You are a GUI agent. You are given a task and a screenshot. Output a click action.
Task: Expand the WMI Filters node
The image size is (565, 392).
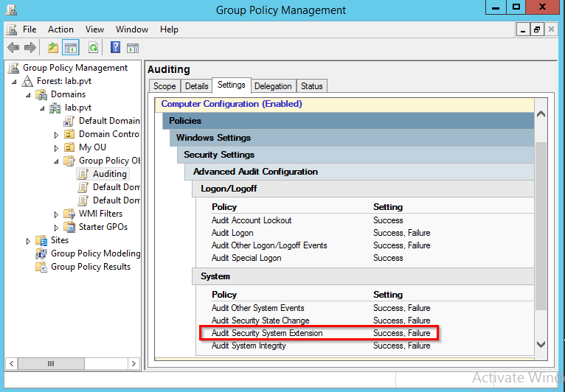point(56,214)
